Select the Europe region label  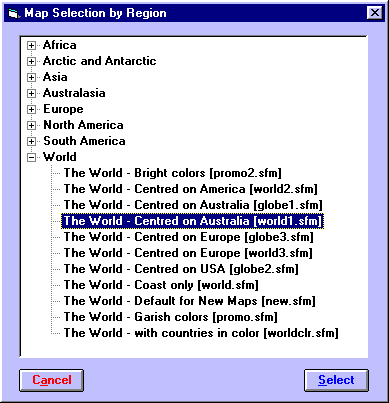[63, 109]
